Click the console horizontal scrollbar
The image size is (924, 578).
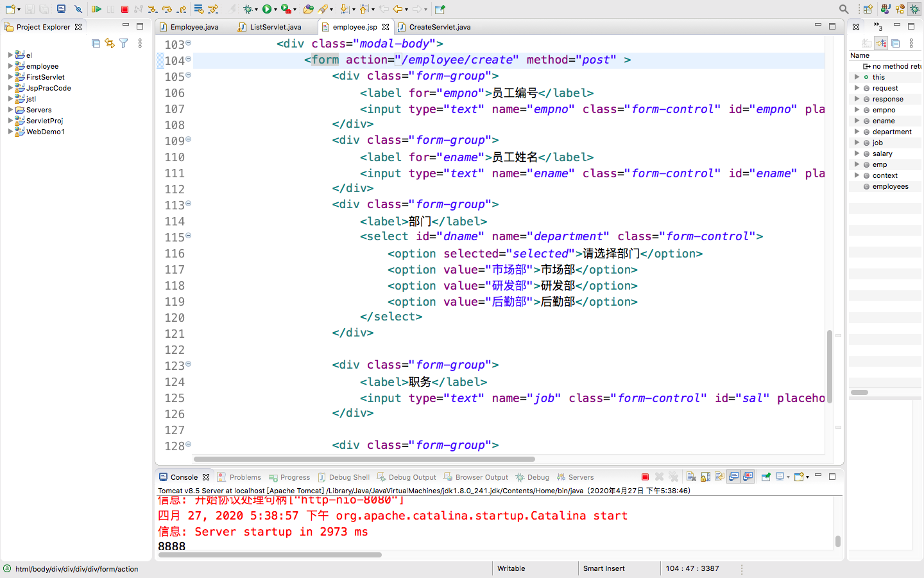tap(269, 554)
